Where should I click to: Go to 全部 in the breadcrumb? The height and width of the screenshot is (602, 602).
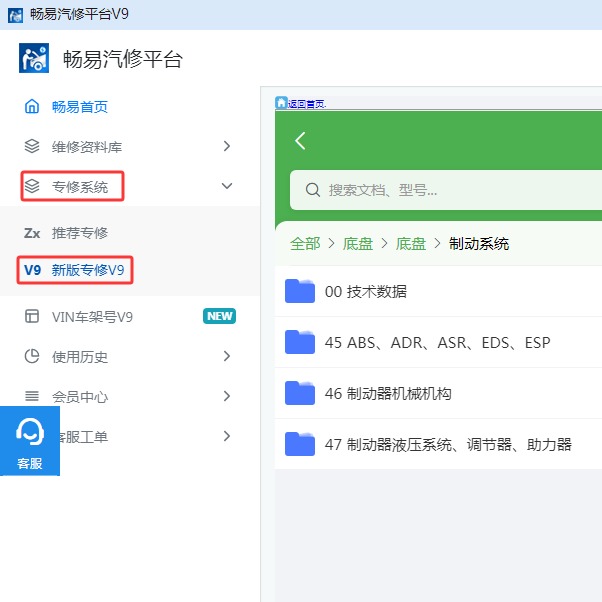(305, 243)
